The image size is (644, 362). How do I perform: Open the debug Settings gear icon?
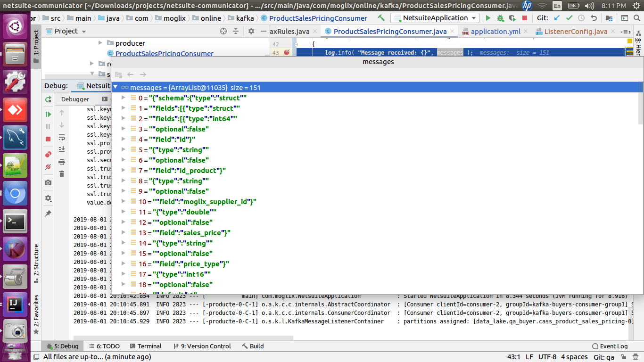48,198
